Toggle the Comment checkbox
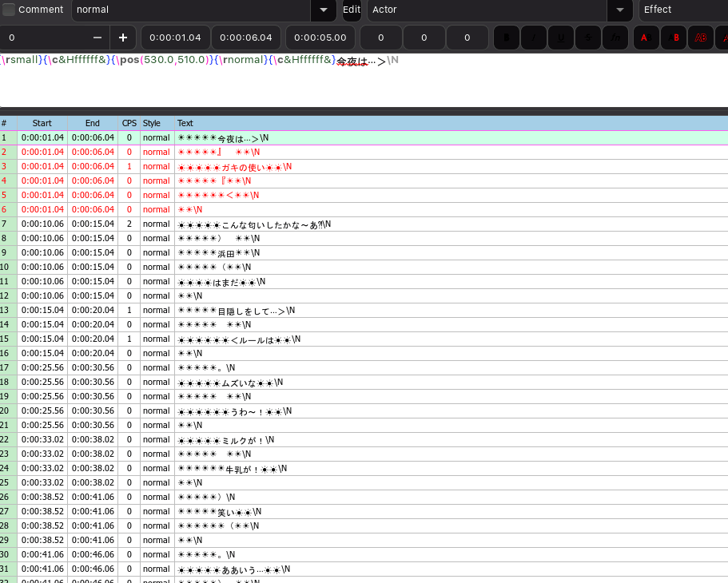The height and width of the screenshot is (583, 728). pos(9,10)
